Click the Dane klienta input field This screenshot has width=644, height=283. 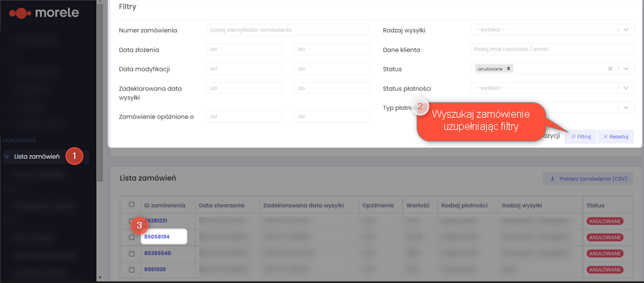(x=552, y=50)
